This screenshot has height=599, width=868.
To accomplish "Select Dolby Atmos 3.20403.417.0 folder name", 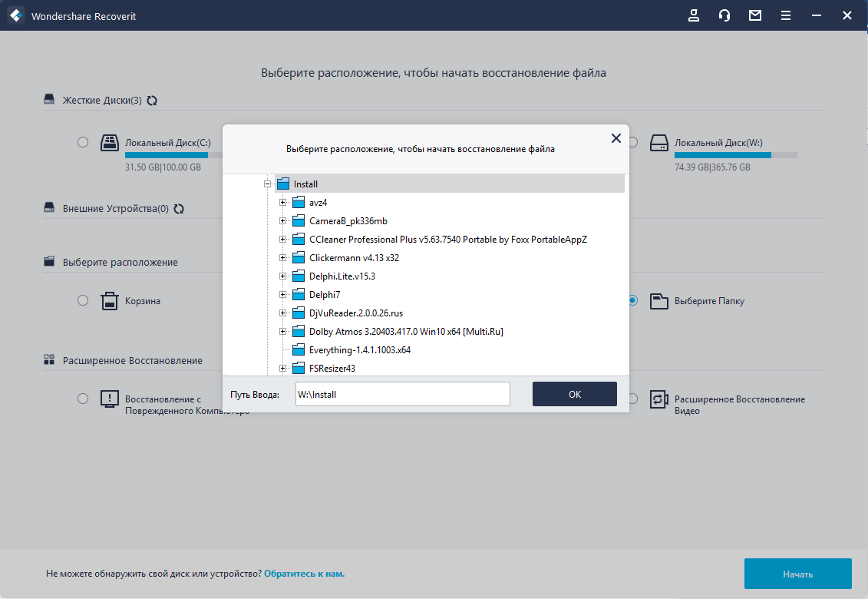I will (406, 331).
